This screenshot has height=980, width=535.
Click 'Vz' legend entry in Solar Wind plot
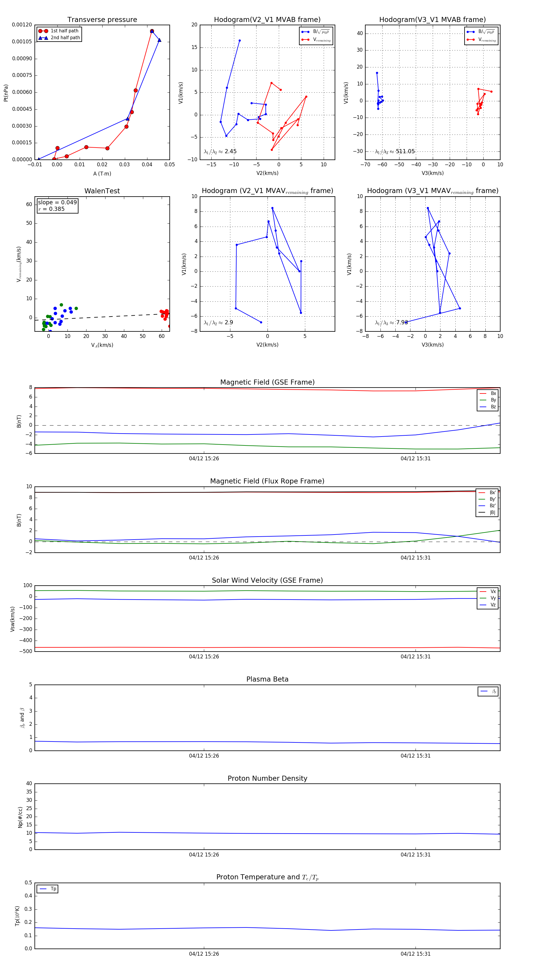[x=488, y=605]
